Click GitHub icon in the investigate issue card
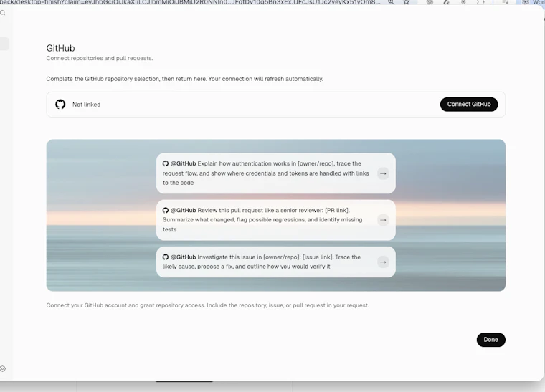The width and height of the screenshot is (545, 392). click(x=166, y=257)
